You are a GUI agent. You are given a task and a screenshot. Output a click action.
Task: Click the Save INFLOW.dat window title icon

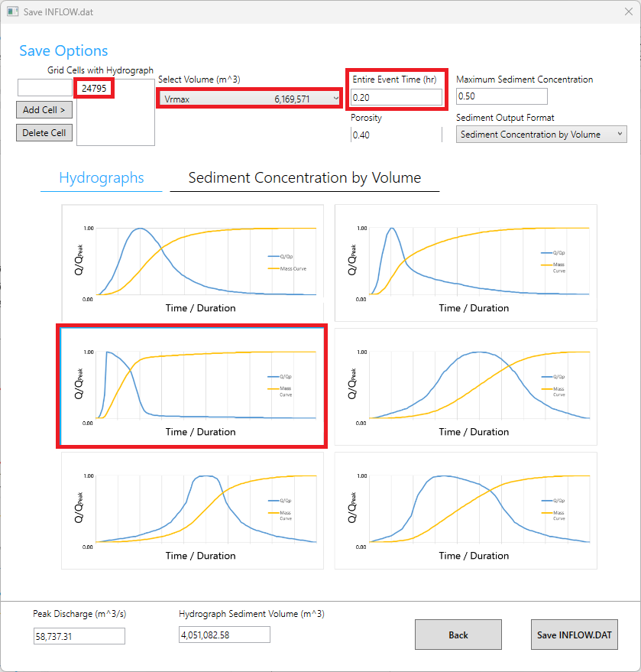12,12
